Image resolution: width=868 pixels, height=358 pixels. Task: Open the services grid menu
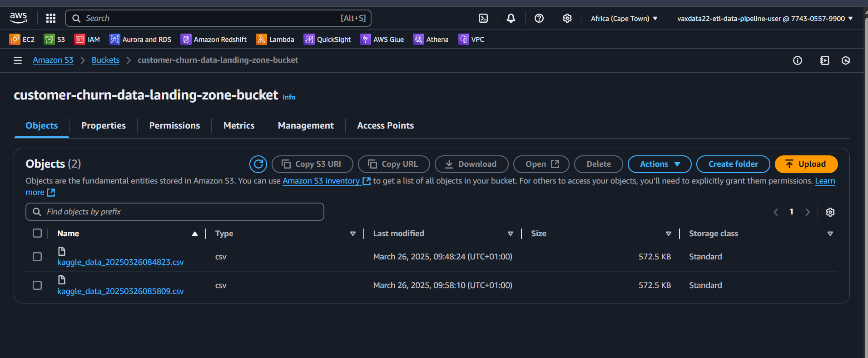click(51, 18)
